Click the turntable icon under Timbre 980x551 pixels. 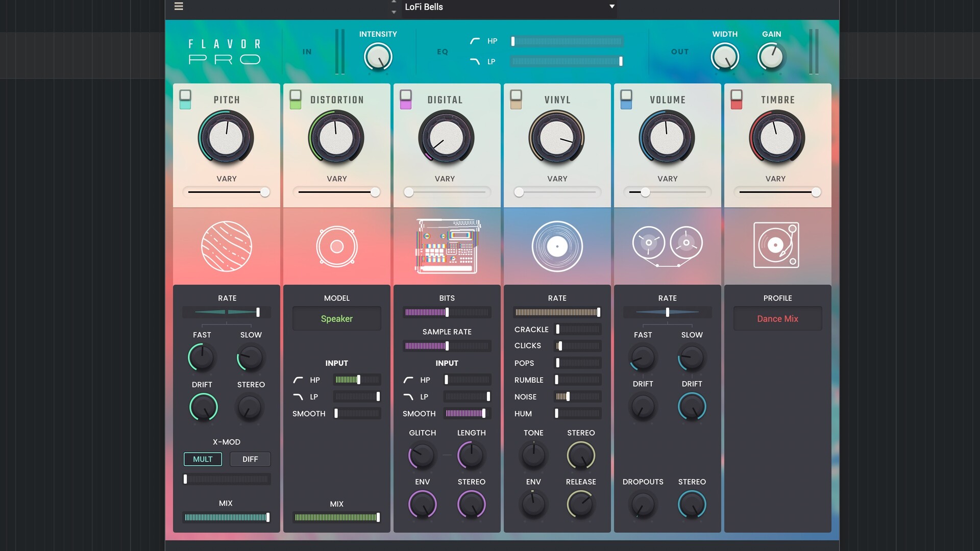(776, 245)
